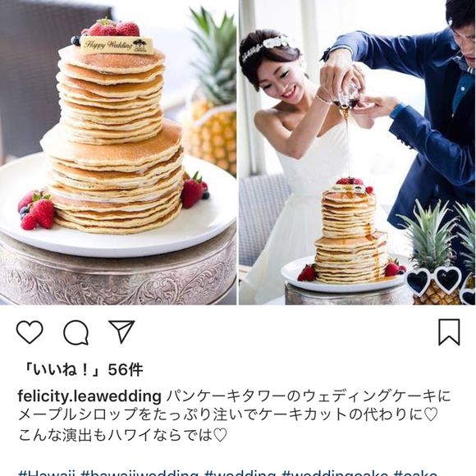Tap strawberries on top of left pancake tower
476x476 pixels.
click(113, 28)
